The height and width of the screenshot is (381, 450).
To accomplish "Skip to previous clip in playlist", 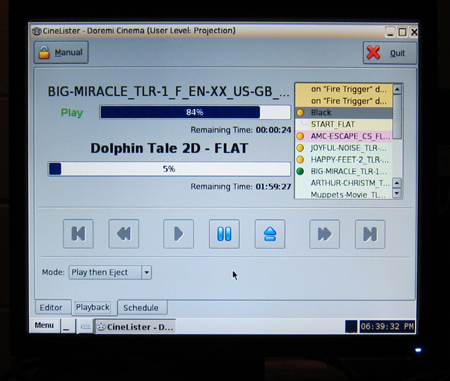I will [78, 234].
